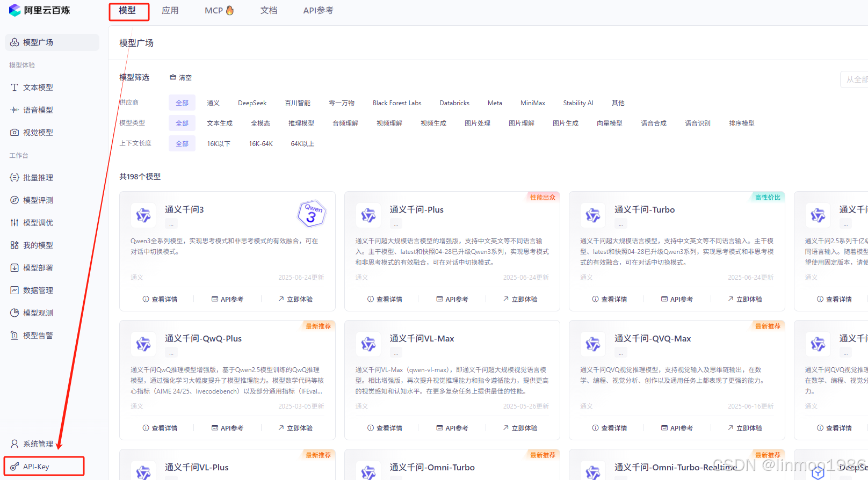Filter model type by 图片生成

pos(566,123)
